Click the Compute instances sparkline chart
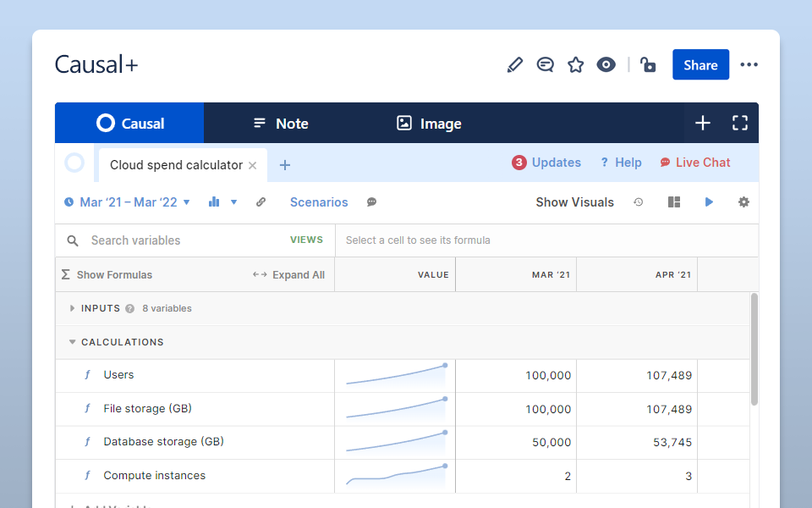The width and height of the screenshot is (812, 508). 396,475
